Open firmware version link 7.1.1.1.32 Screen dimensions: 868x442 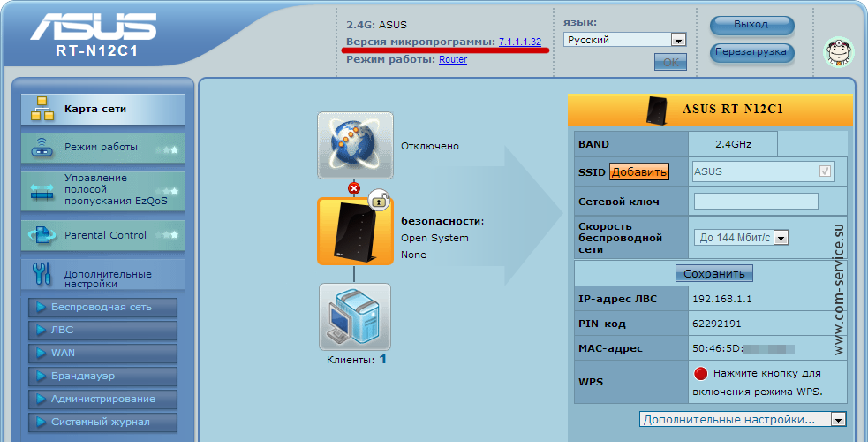click(x=520, y=42)
